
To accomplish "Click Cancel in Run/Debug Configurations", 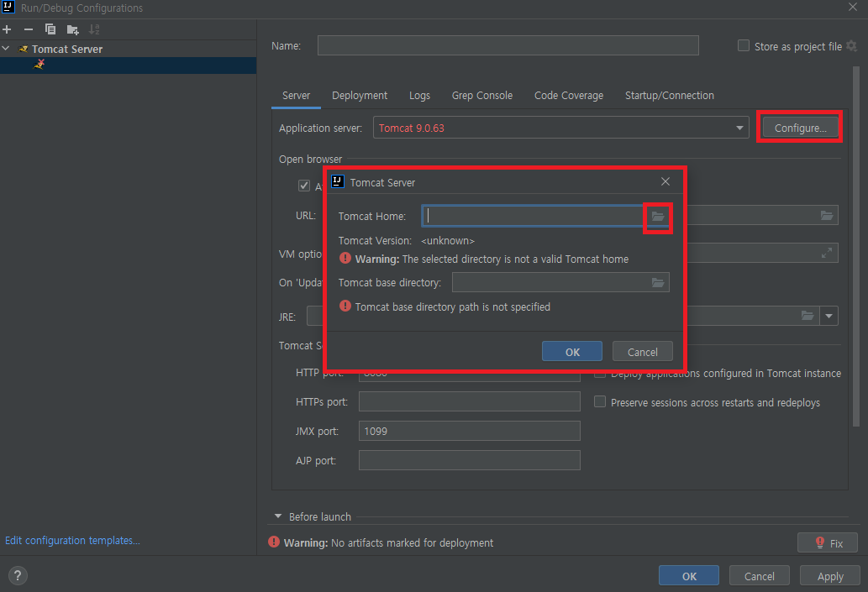I will tap(759, 575).
